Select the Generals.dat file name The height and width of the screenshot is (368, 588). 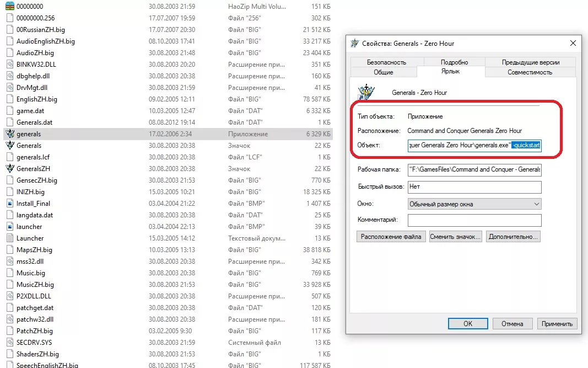[35, 122]
